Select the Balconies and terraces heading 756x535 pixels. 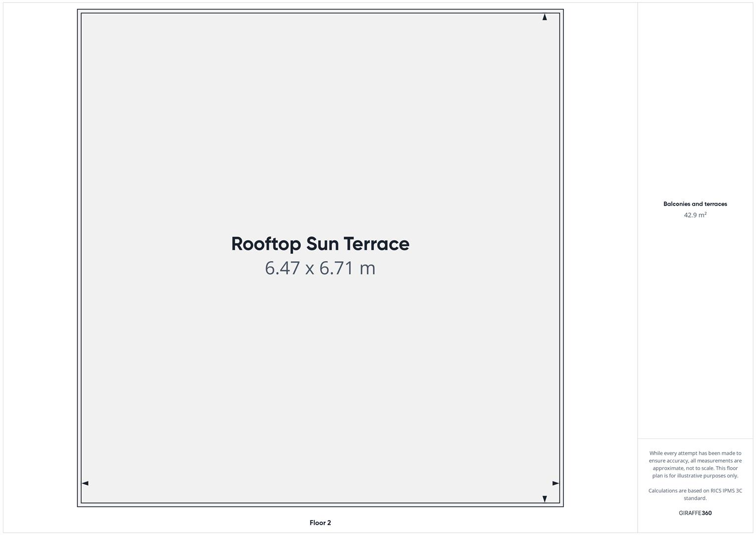click(x=695, y=204)
